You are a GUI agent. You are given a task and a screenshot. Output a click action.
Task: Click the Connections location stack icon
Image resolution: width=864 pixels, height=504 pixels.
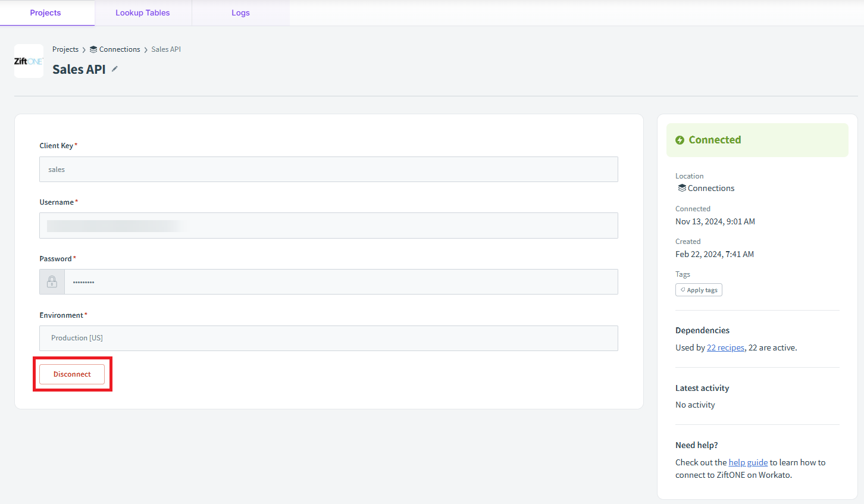point(682,188)
